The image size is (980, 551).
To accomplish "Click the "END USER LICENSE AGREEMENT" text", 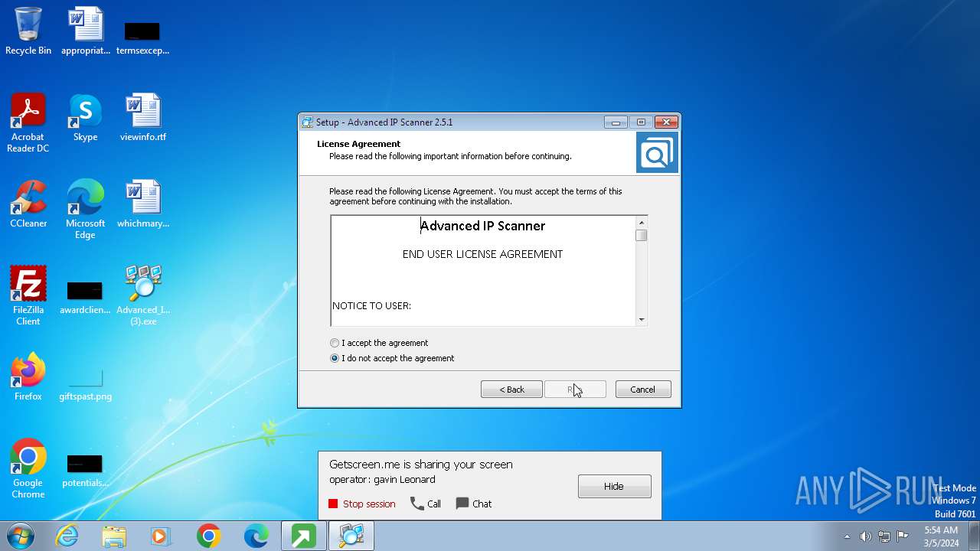I will 482,254.
